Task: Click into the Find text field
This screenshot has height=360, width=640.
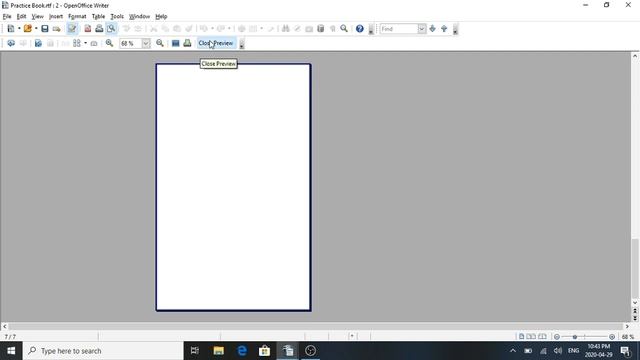Action: (399, 29)
